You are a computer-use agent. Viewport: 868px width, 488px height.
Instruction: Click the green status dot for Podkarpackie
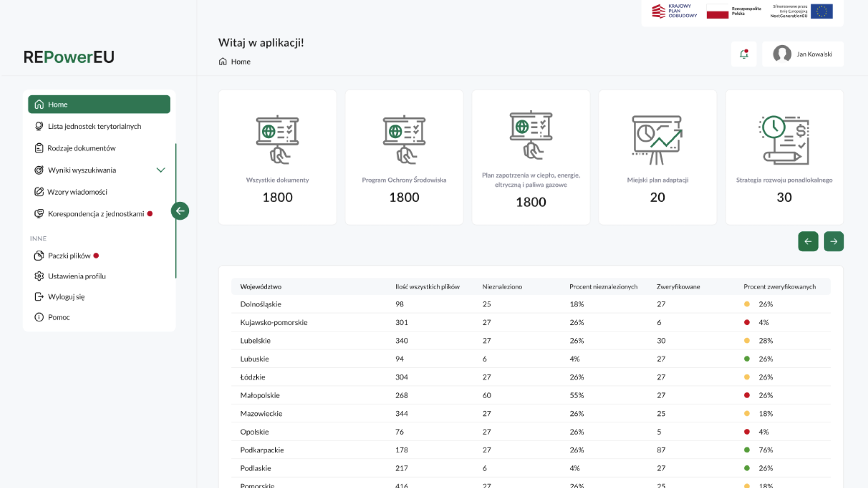tap(747, 450)
